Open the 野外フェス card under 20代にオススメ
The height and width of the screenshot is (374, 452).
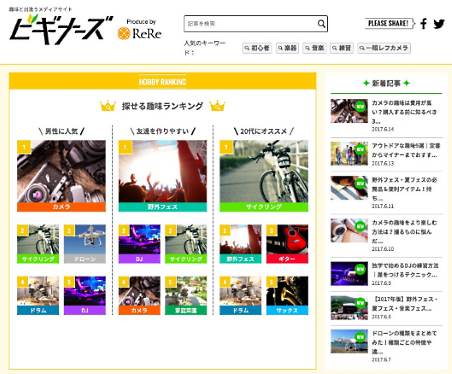pos(241,244)
